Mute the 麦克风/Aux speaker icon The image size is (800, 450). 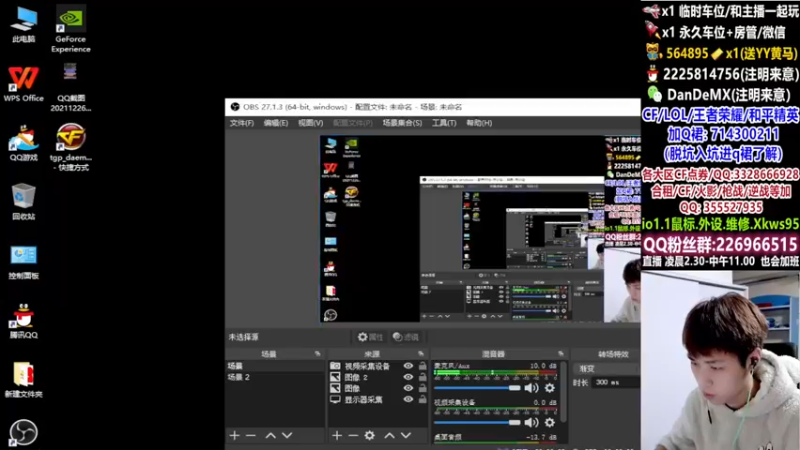click(531, 388)
